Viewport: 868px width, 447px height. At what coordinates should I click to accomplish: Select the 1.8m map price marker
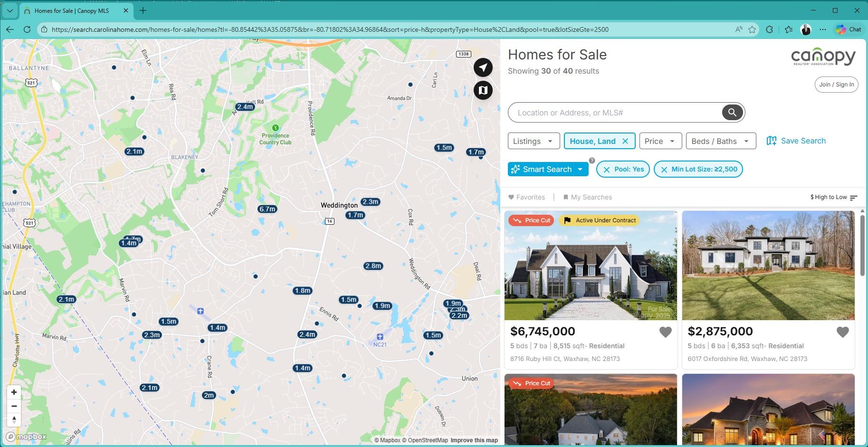click(302, 291)
